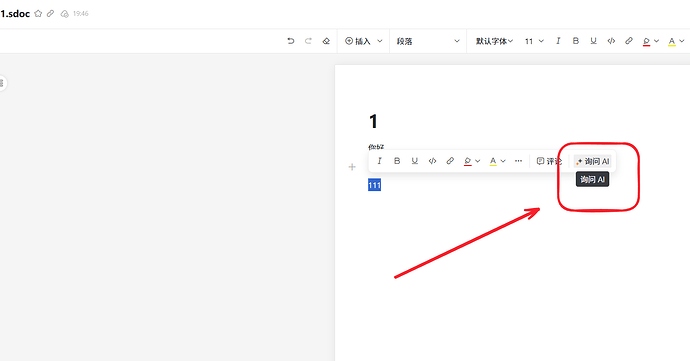Insert link from the top toolbar
The height and width of the screenshot is (361, 690).
pyautogui.click(x=629, y=41)
